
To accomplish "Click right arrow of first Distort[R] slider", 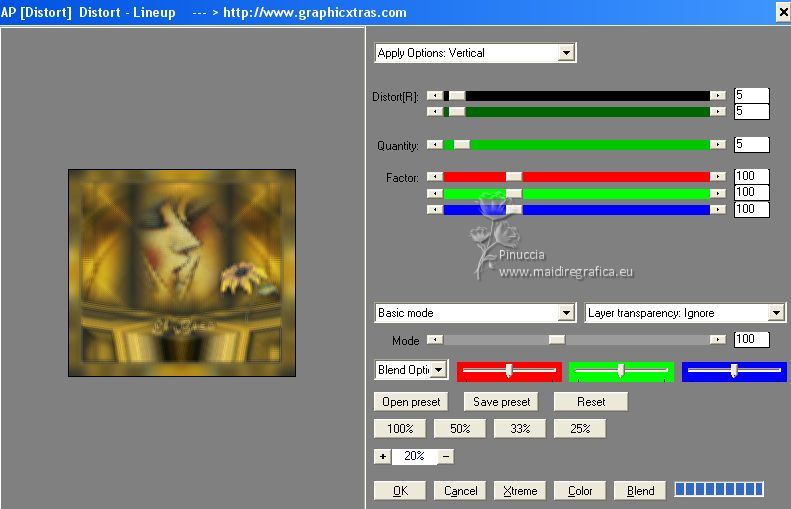I will click(717, 95).
